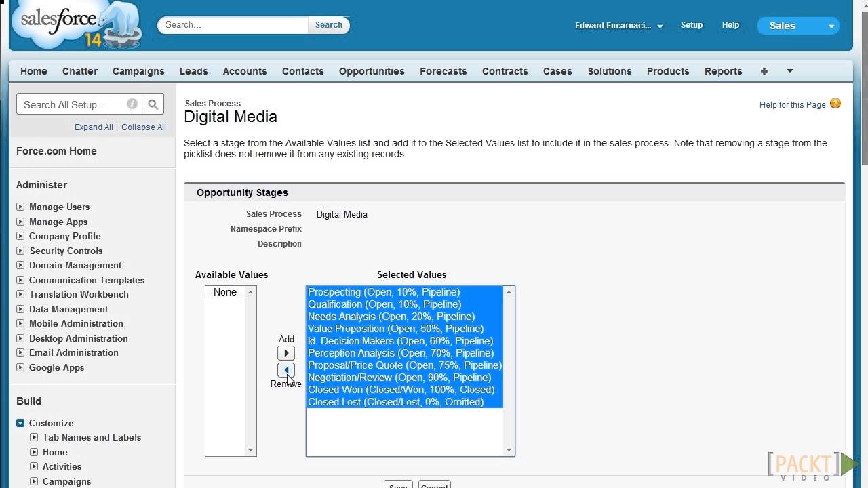Open the Contacts tab
The image size is (868, 488).
click(303, 71)
